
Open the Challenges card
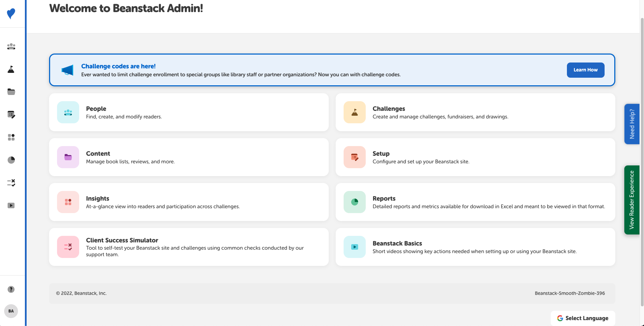(x=475, y=112)
